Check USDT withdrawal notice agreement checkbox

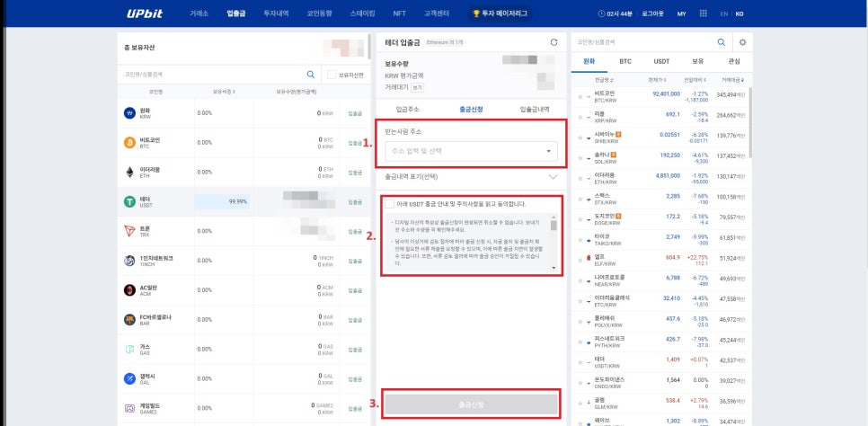click(x=390, y=204)
